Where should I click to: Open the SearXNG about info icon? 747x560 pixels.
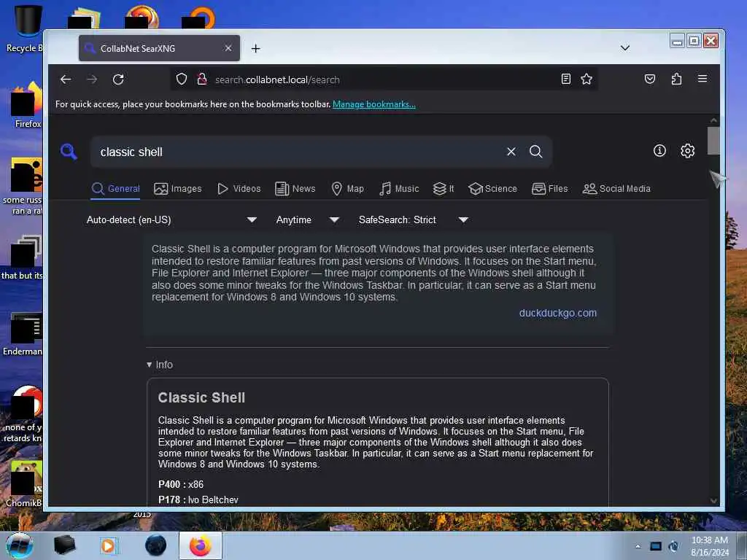pyautogui.click(x=659, y=151)
